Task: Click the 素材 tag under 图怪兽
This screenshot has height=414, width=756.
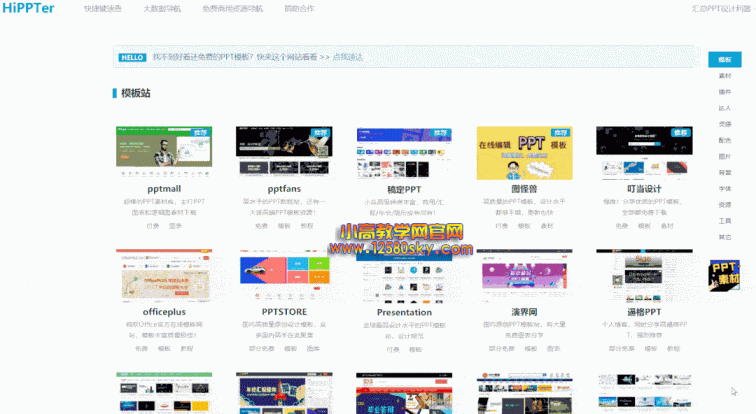Action: coord(547,226)
